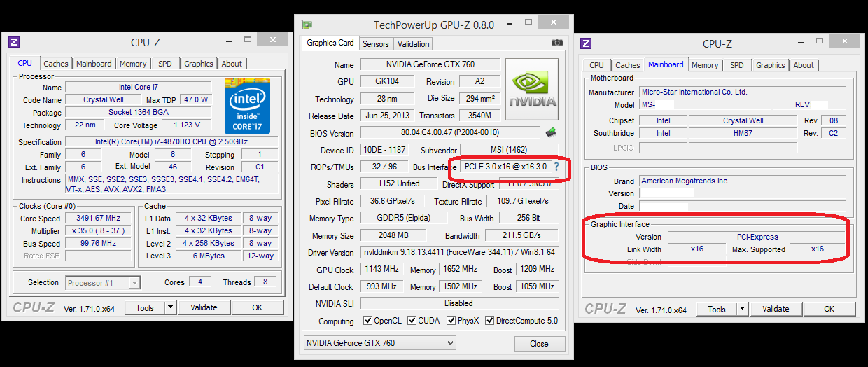Open the NVIDIA GeForce GTX 760 dropdown
Image resolution: width=868 pixels, height=367 pixels.
(380, 343)
